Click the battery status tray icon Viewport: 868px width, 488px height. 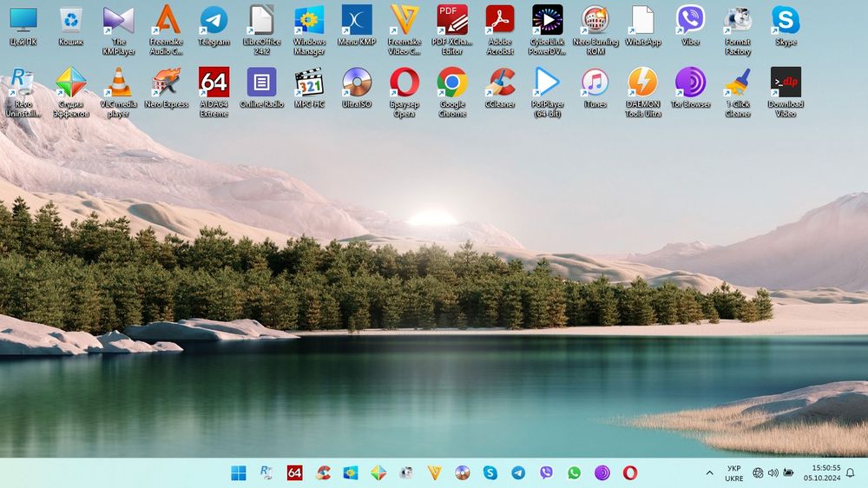[x=788, y=473]
